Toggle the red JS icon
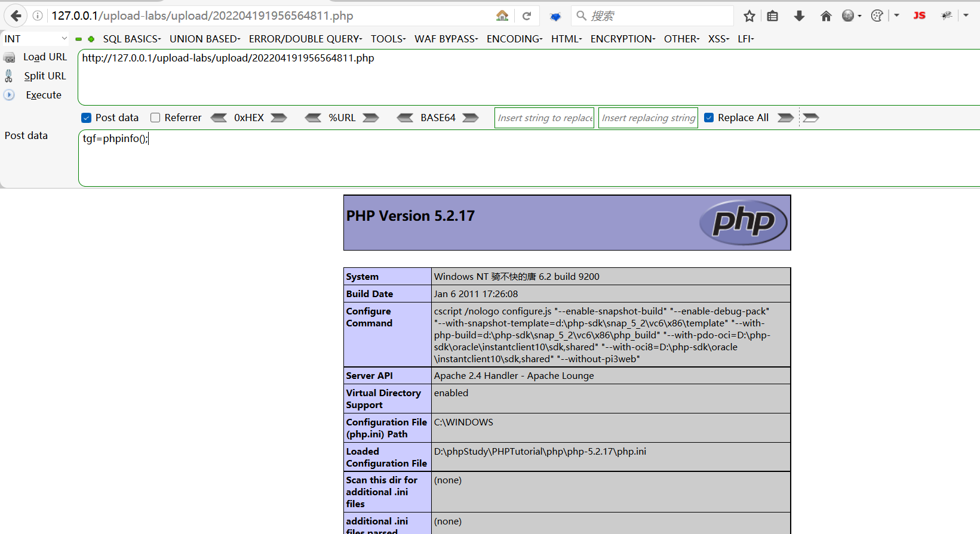 tap(920, 16)
